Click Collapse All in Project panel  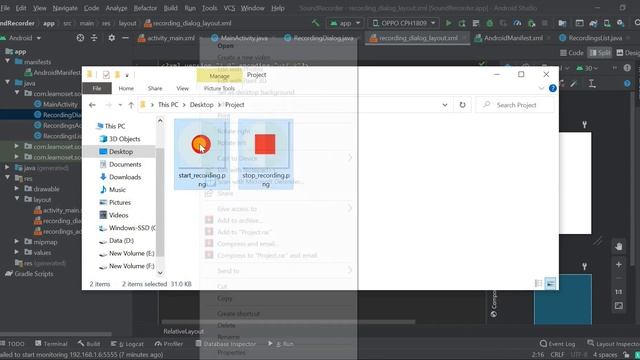click(x=94, y=38)
